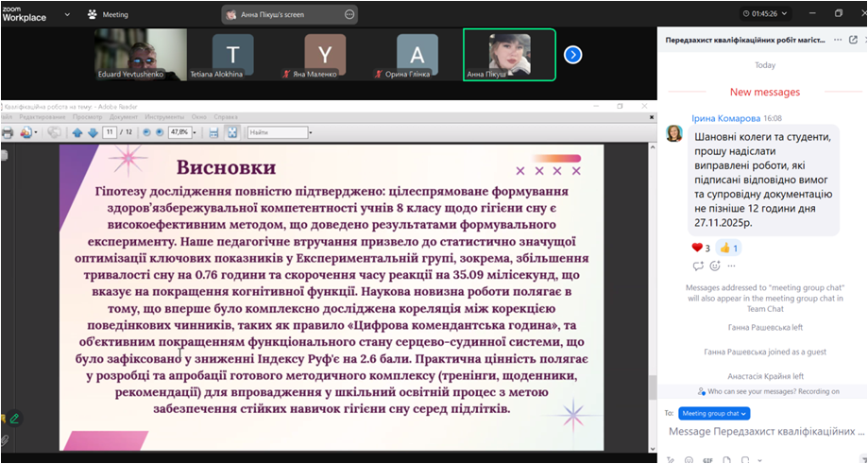The width and height of the screenshot is (868, 464).
Task: Click the print icon in Adobe Reader
Action: [8, 132]
